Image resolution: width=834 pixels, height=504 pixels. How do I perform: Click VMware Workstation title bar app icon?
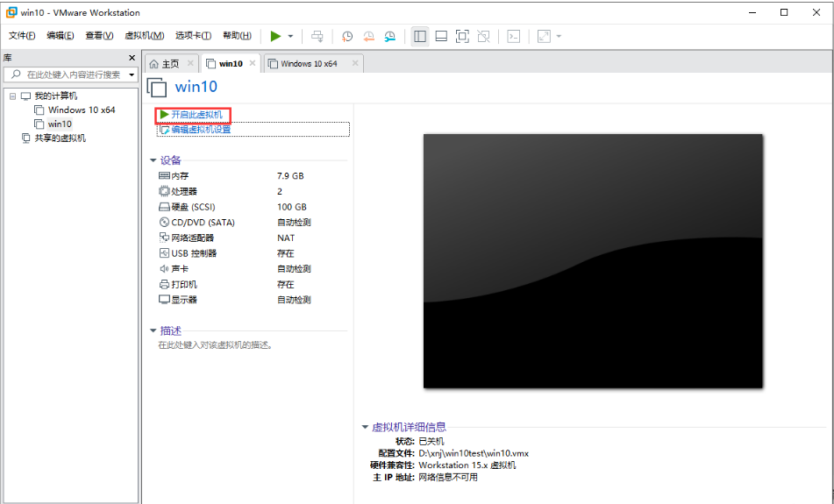click(x=11, y=12)
